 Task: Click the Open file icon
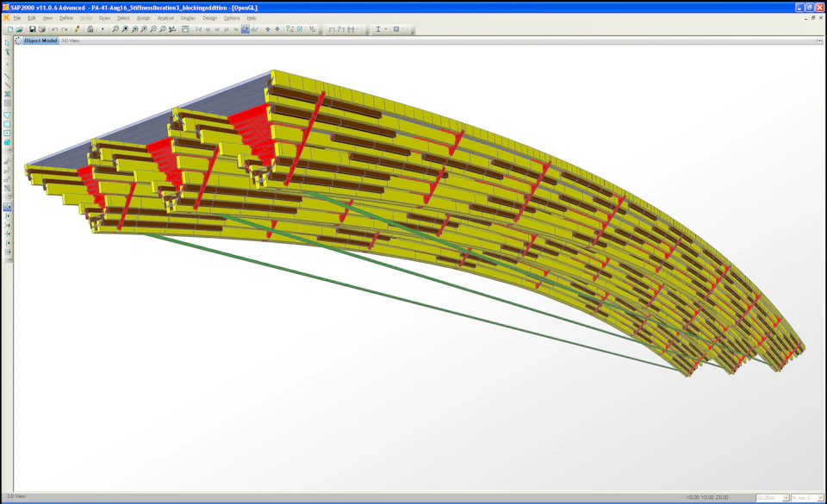coord(20,29)
